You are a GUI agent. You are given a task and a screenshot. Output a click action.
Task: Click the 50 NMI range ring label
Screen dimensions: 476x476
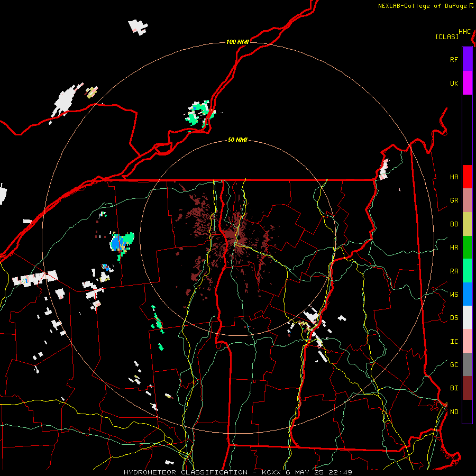(x=237, y=140)
